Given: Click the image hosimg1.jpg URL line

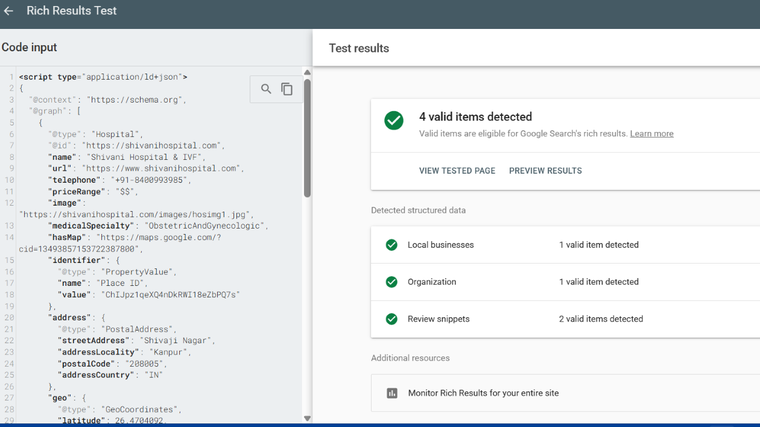Looking at the screenshot, I should [x=136, y=214].
